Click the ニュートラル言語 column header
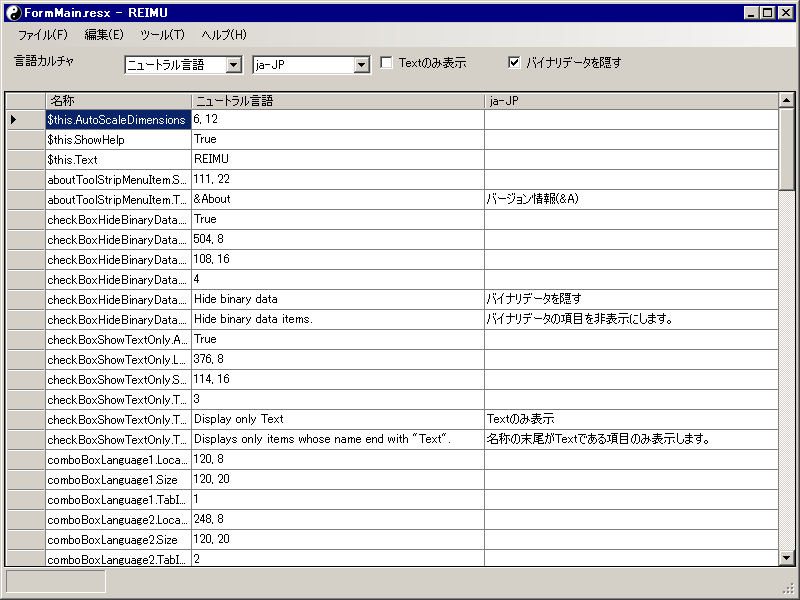This screenshot has height=600, width=800. click(338, 101)
